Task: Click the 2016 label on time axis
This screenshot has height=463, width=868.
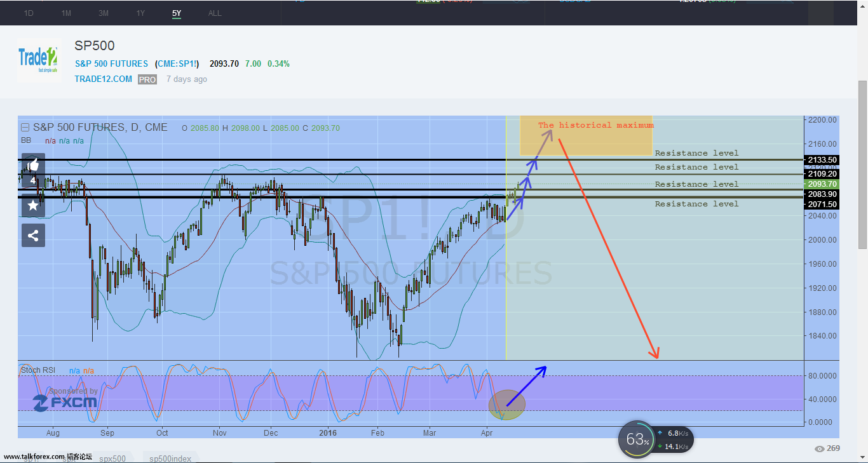Action: pos(328,433)
